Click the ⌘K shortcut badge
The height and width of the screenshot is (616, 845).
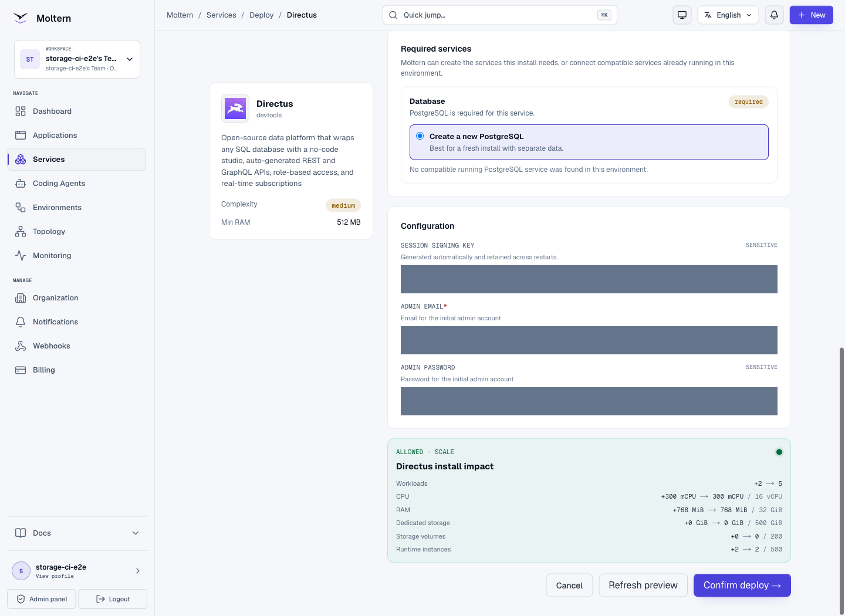tap(604, 15)
